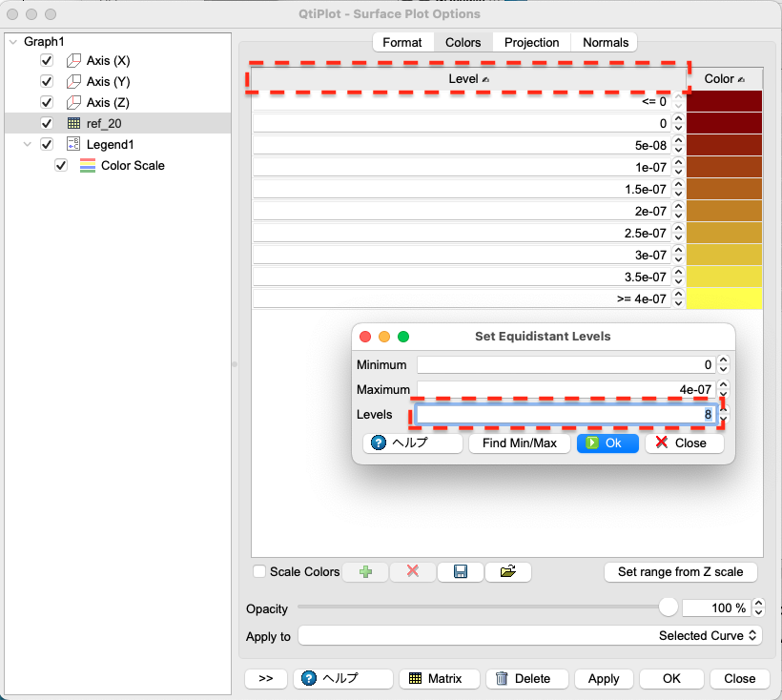Click Find Min/Max button
The image size is (782, 700).
(x=519, y=443)
